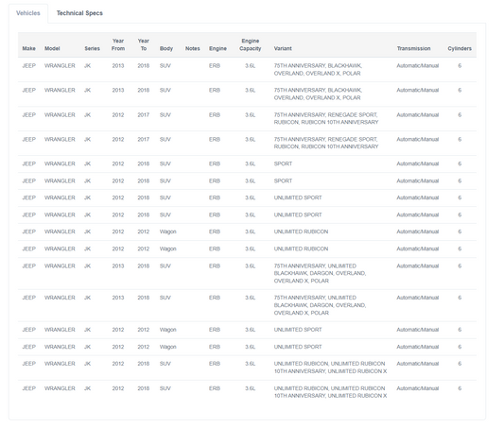Click the Year To column header
This screenshot has height=428, width=504.
[x=144, y=44]
